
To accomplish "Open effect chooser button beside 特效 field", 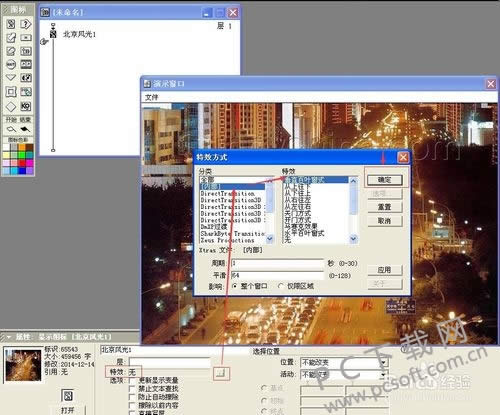I will click(x=221, y=373).
